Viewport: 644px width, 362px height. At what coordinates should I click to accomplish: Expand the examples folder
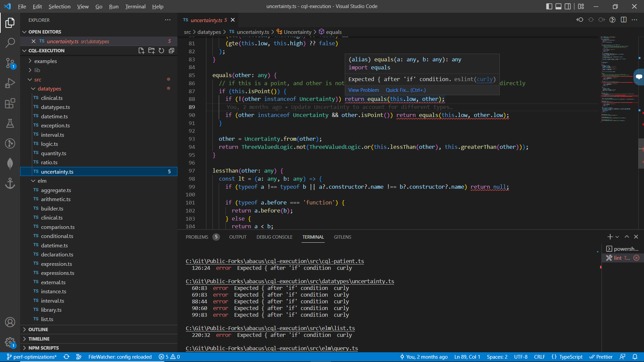click(45, 61)
